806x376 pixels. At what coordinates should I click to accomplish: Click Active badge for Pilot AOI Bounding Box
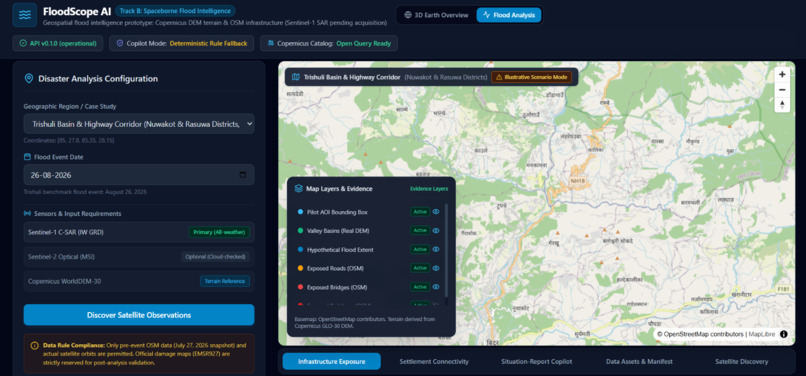click(x=420, y=211)
